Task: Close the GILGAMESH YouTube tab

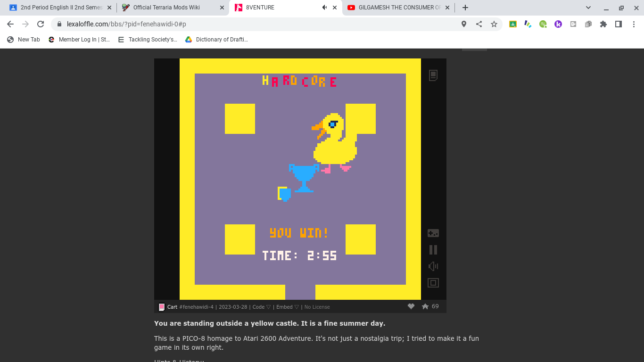Action: (x=447, y=8)
